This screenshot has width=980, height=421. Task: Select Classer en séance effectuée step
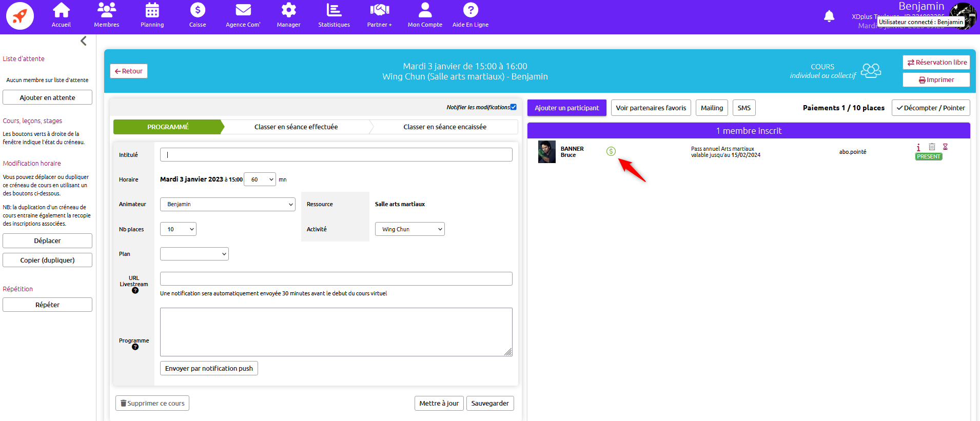[296, 127]
